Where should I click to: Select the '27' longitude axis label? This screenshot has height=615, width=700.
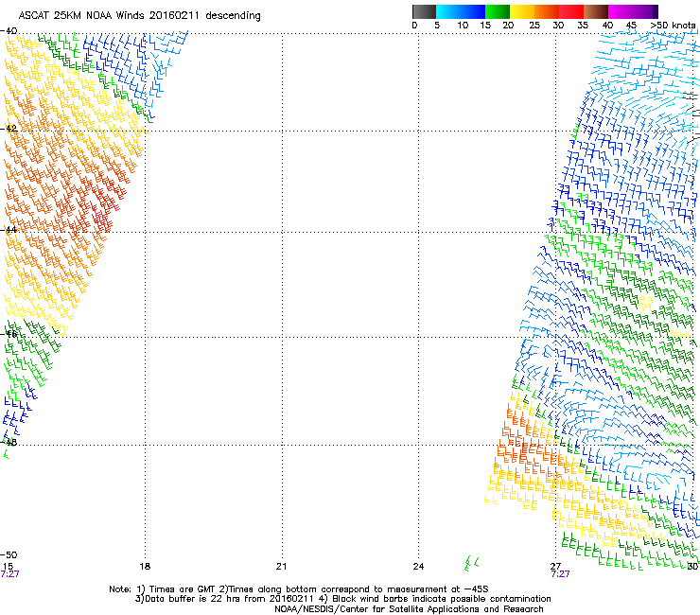[555, 567]
